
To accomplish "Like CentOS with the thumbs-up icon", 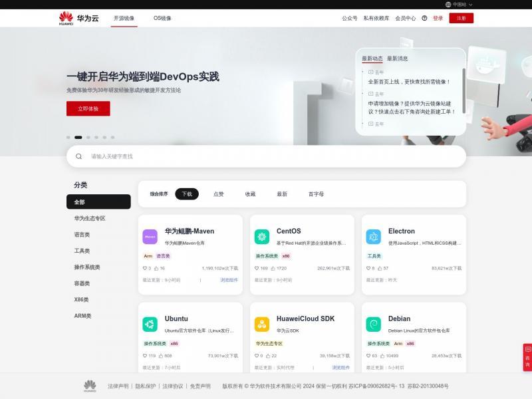I will tap(273, 269).
